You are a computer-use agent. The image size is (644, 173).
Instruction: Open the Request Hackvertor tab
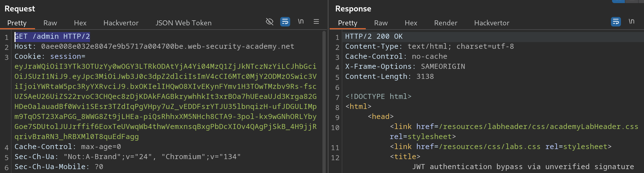(121, 23)
